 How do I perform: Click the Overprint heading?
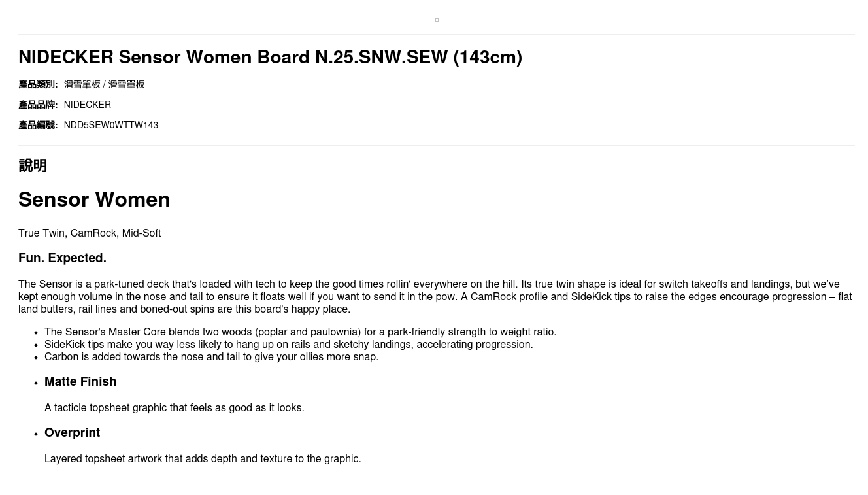tap(72, 433)
